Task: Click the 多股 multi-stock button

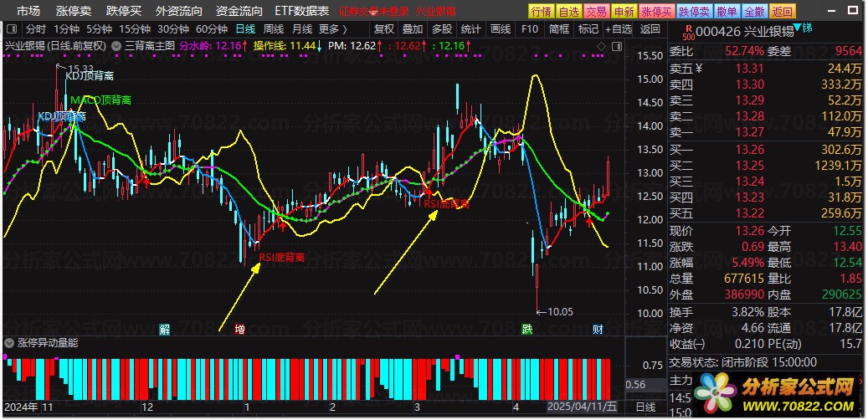Action: [442, 29]
